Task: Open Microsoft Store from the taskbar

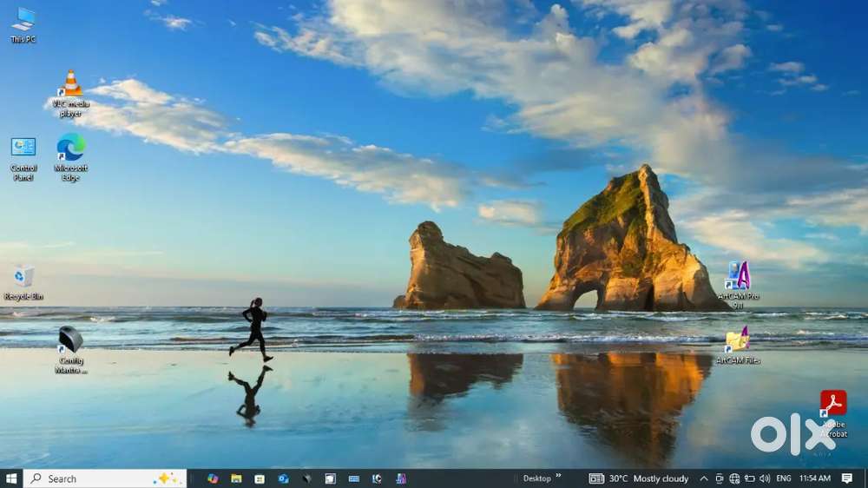Action: (x=260, y=478)
